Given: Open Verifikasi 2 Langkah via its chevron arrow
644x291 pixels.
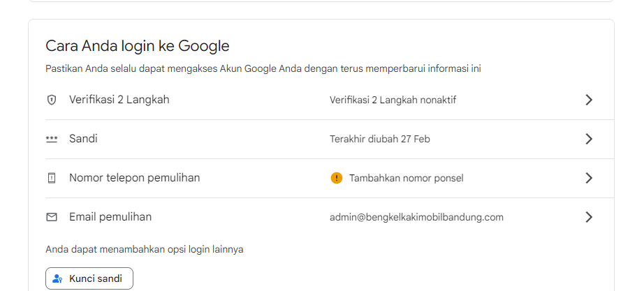Looking at the screenshot, I should pyautogui.click(x=589, y=100).
